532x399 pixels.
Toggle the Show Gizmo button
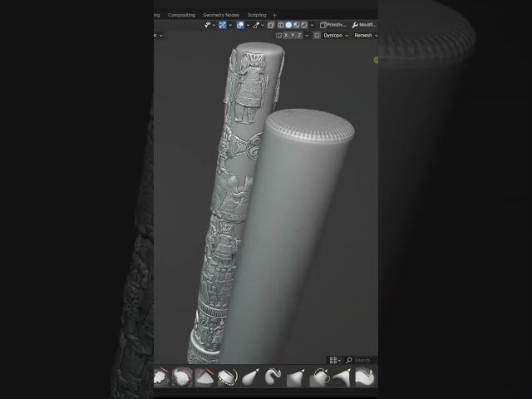pos(222,25)
